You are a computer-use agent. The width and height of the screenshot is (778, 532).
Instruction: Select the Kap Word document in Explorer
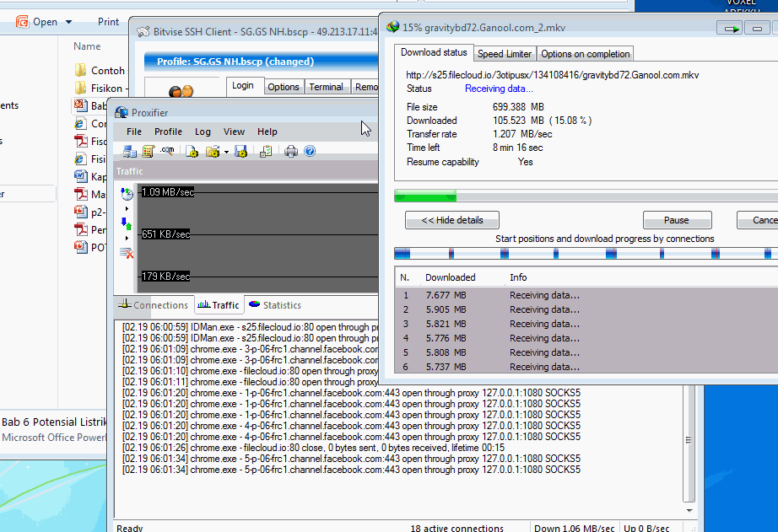coord(91,176)
